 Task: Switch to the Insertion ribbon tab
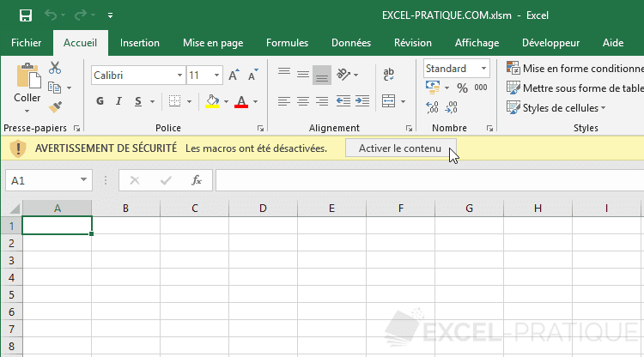139,43
